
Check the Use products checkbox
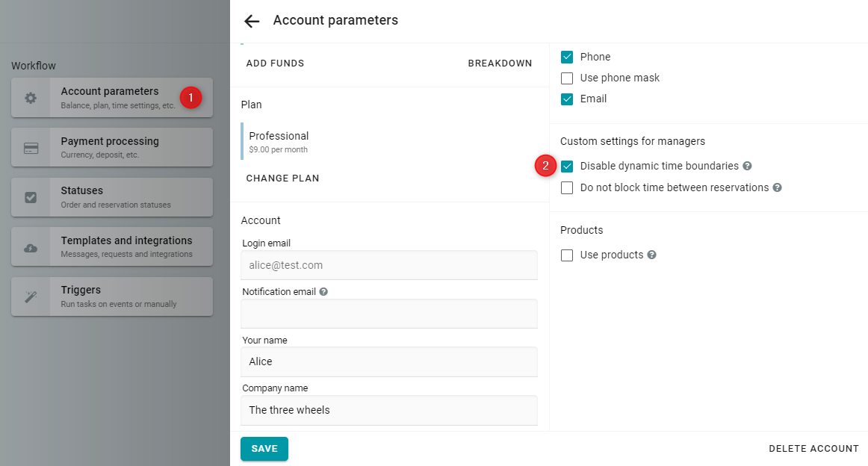click(x=567, y=255)
